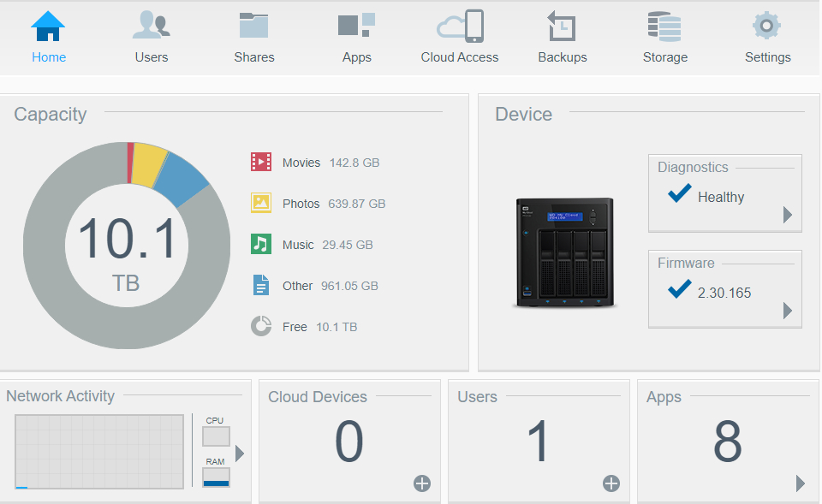822x504 pixels.
Task: Expand the Apps panel arrow
Action: (x=800, y=483)
